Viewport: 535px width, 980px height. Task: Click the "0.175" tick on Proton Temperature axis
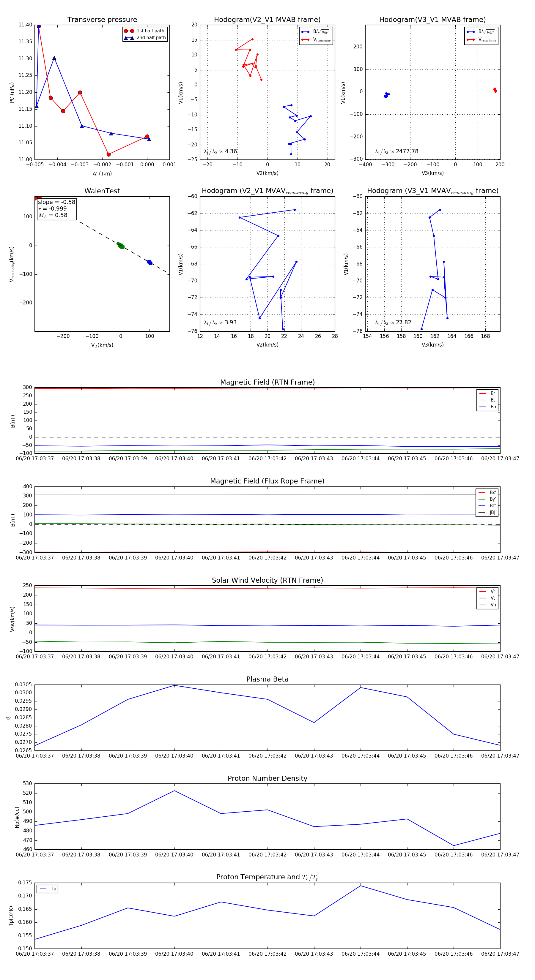pyautogui.click(x=25, y=883)
